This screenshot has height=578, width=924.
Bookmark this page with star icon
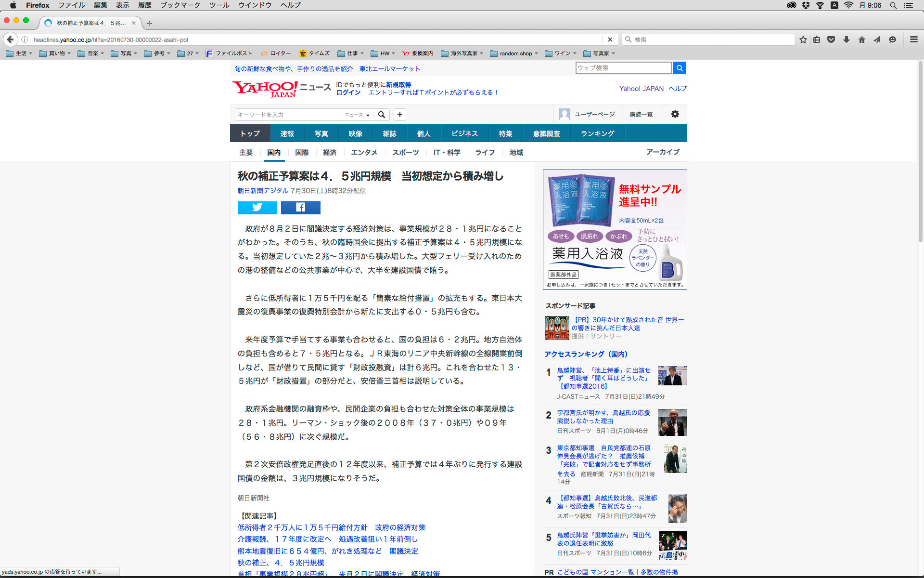tap(803, 39)
